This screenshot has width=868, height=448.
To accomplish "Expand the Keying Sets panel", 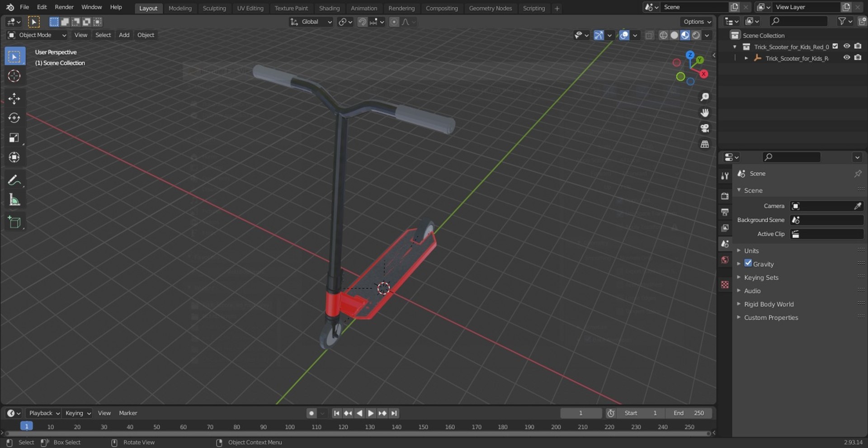I will pyautogui.click(x=761, y=277).
